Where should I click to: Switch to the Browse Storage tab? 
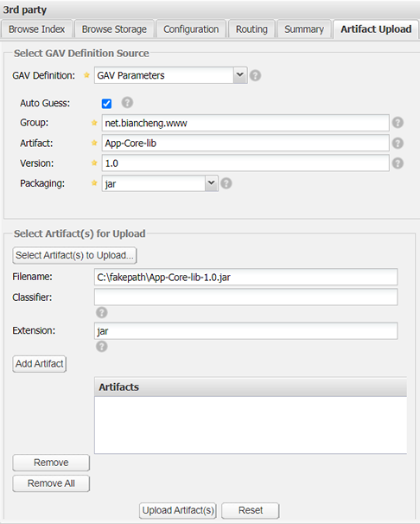114,29
